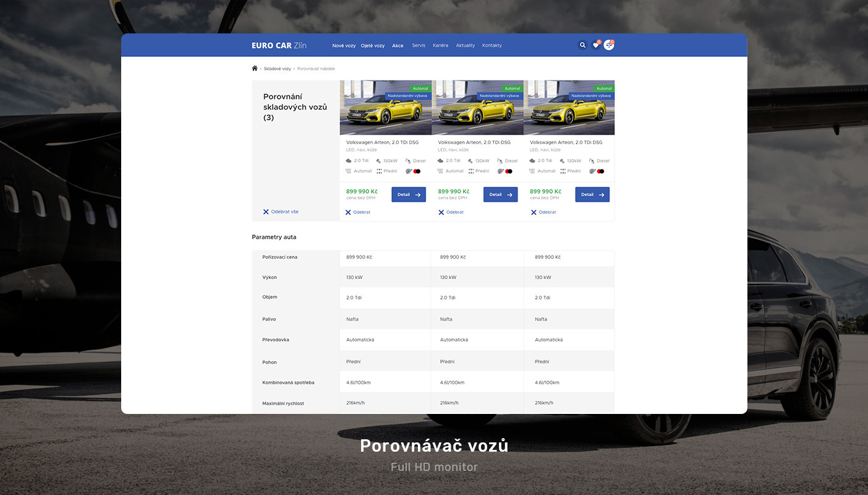
Task: Click the fuel pump icon in the third car card
Action: point(592,161)
